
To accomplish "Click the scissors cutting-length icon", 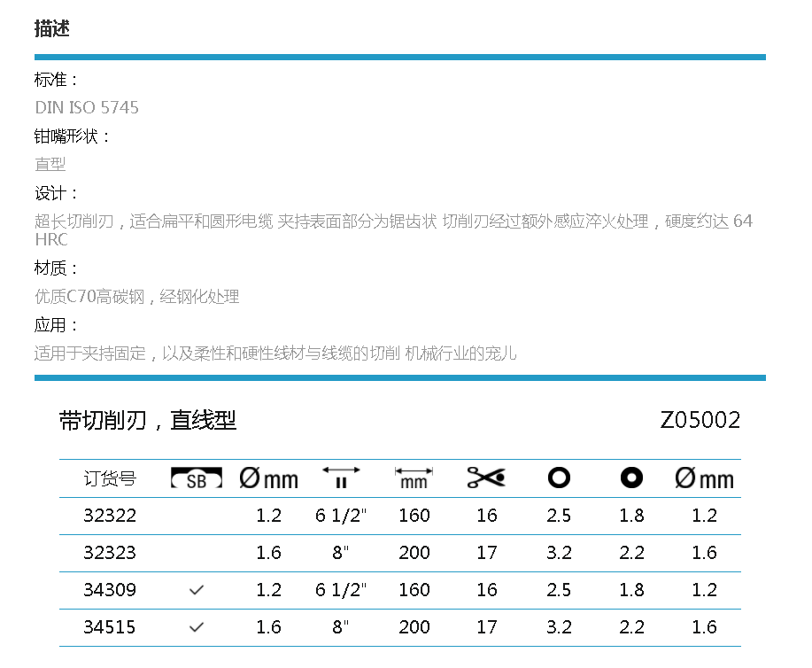I will [x=486, y=478].
